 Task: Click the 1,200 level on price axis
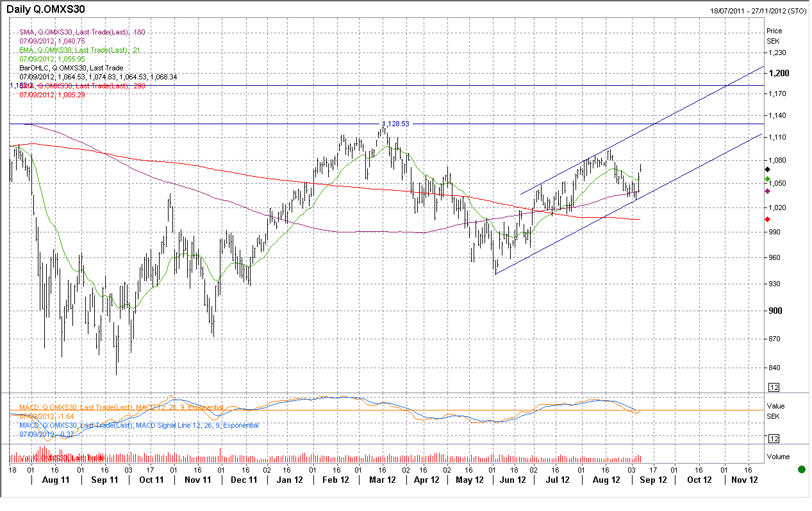[x=777, y=74]
